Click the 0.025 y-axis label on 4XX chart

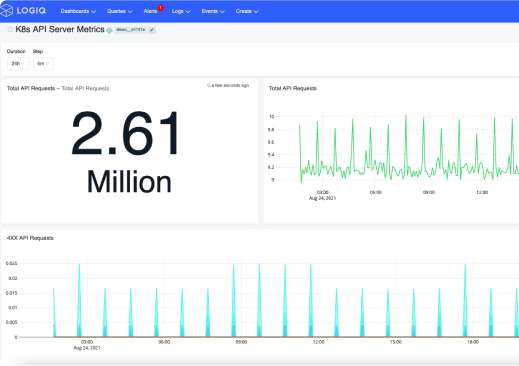[x=11, y=263]
